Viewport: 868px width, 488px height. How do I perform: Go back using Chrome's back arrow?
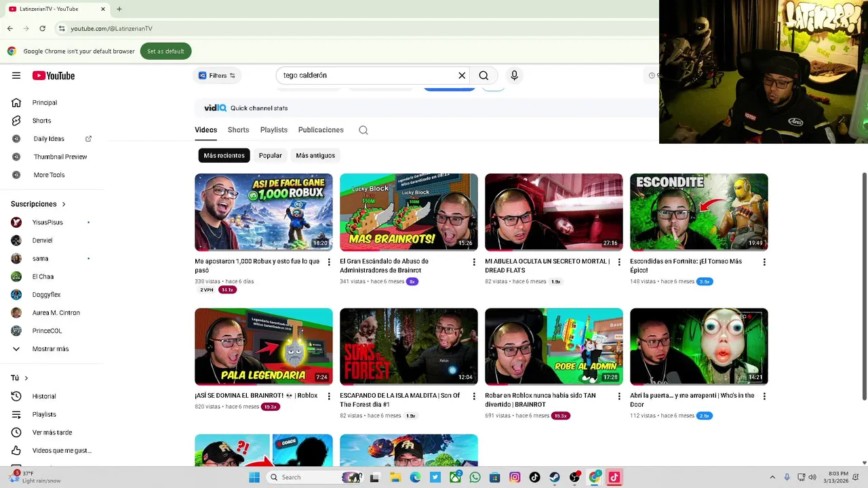click(9, 28)
